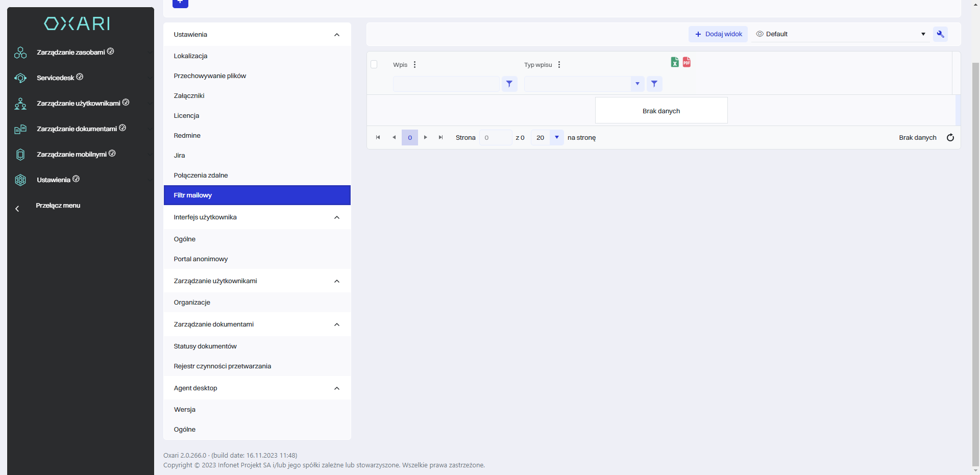Select Licencja settings item
The height and width of the screenshot is (475, 980).
click(186, 116)
